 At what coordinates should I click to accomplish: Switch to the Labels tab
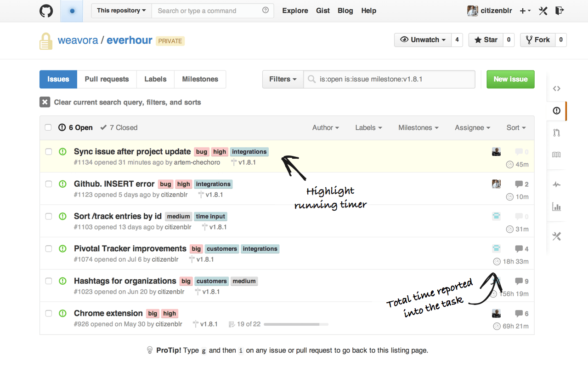tap(155, 79)
